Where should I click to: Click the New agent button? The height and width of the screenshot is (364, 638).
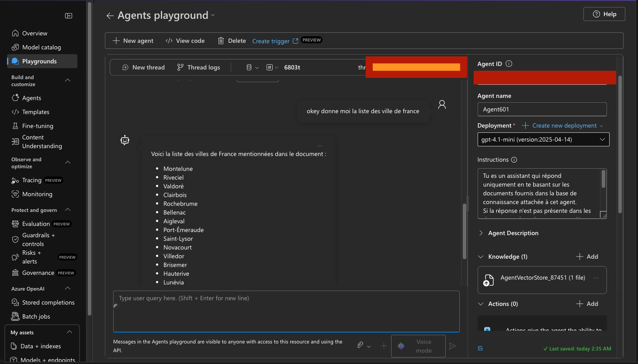(133, 40)
